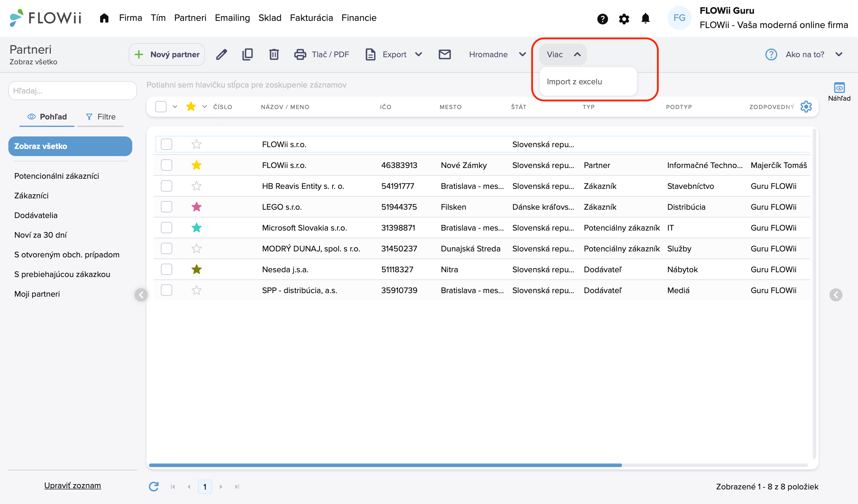Viewport: 858px width, 504px height.
Task: Check the Microsoft Slovakia row
Action: tap(167, 228)
